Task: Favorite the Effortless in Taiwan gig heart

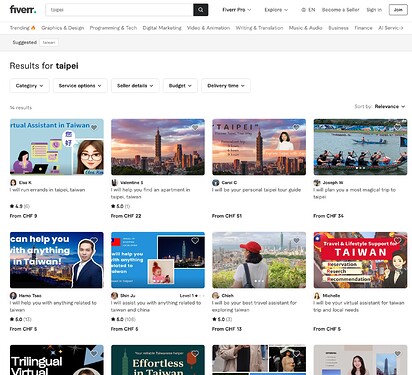Action: click(195, 353)
